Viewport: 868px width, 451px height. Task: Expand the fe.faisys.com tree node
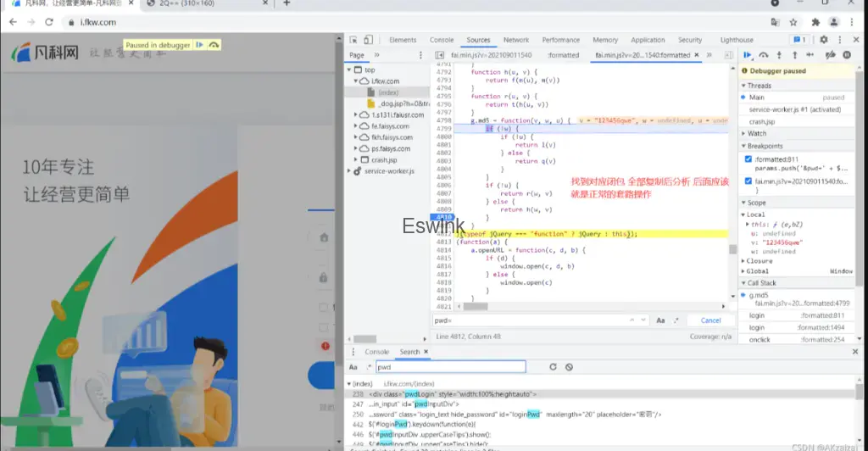point(355,125)
